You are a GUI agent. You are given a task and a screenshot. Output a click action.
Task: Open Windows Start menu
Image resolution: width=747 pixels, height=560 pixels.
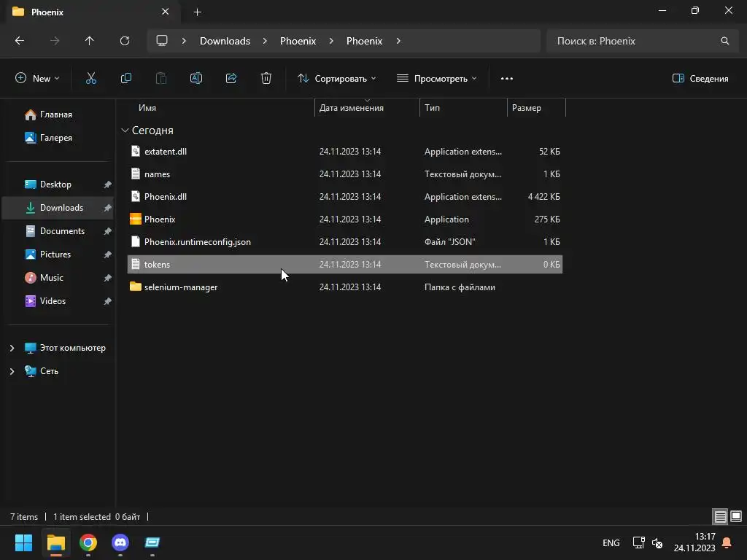tap(23, 542)
